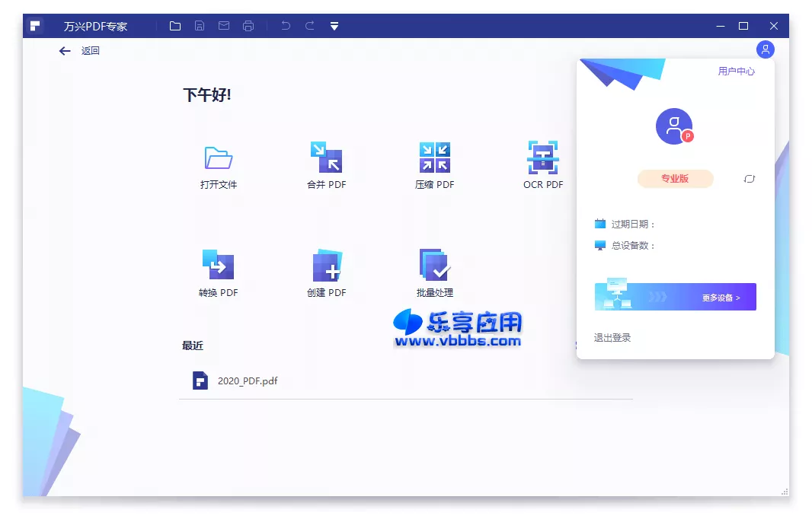Click the undo arrow icon
This screenshot has height=519, width=812.
285,25
